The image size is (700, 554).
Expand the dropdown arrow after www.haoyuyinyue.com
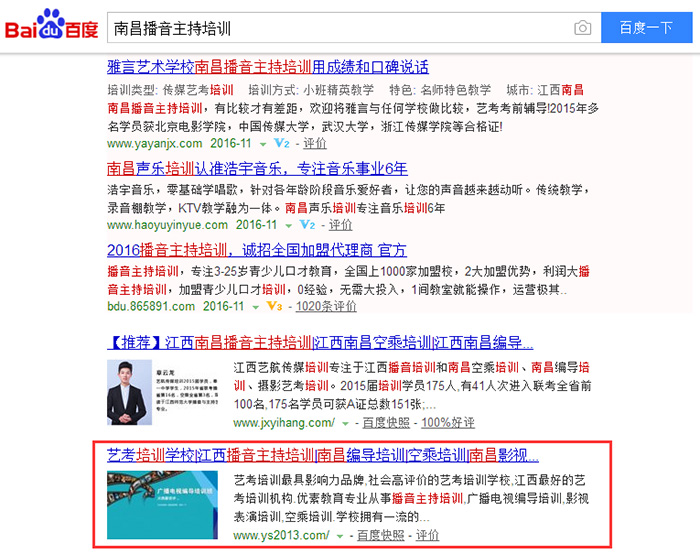coord(288,225)
